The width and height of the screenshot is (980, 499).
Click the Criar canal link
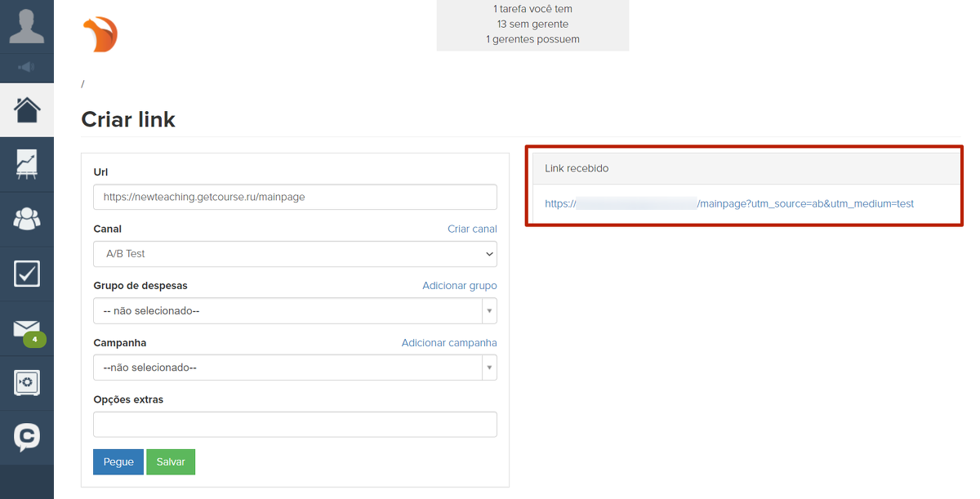pyautogui.click(x=472, y=229)
